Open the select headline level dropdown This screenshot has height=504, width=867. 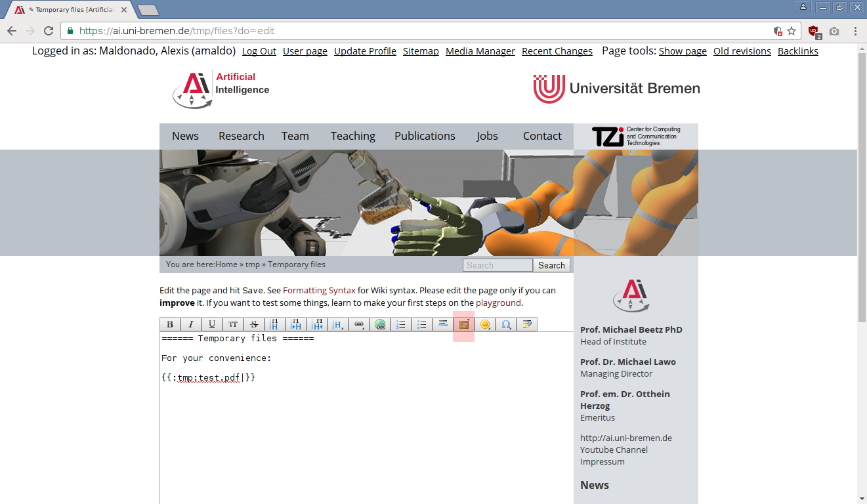(337, 324)
